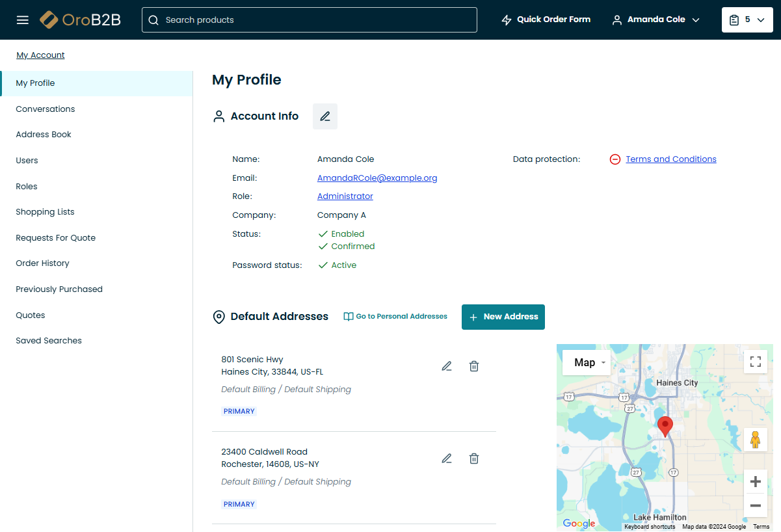This screenshot has width=781, height=532.
Task: Expand the Amanda Cole user menu
Action: point(655,20)
